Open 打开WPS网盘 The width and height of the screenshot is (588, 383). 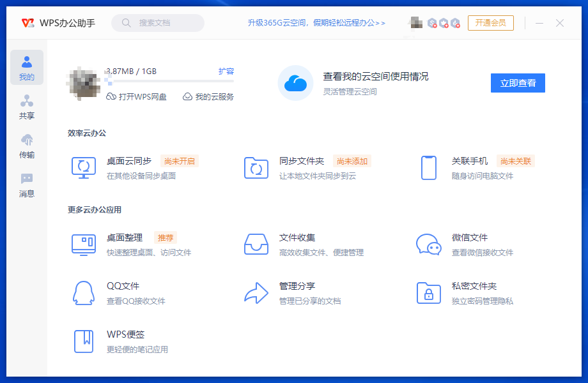[137, 96]
